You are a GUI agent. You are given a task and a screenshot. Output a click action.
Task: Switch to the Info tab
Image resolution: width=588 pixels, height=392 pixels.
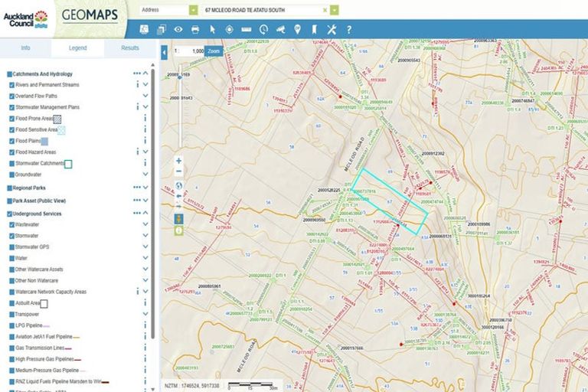(25, 48)
